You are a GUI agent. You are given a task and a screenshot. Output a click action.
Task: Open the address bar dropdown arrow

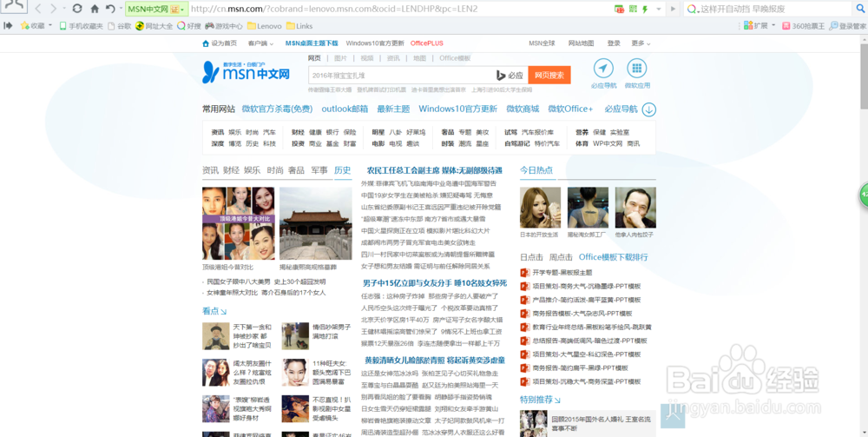658,9
